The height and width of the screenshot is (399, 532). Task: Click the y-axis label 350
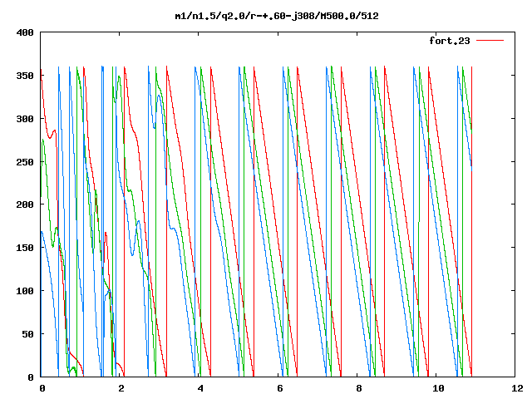coord(25,76)
